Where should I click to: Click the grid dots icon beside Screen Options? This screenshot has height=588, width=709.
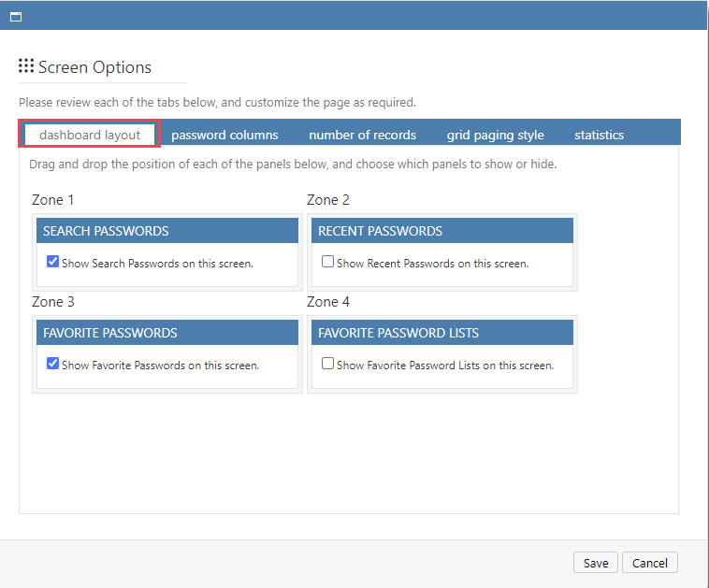click(26, 66)
